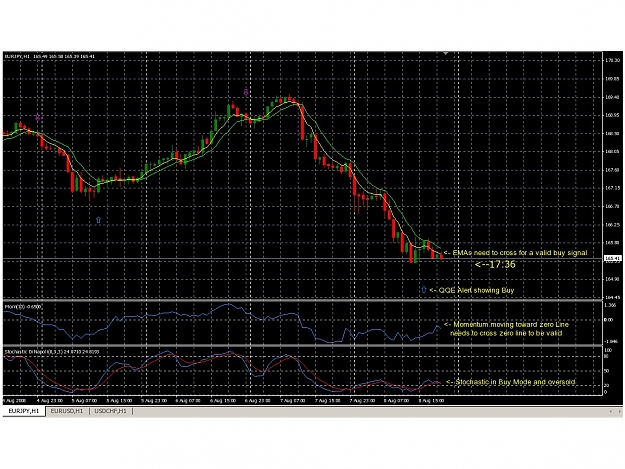Image resolution: width=625 pixels, height=469 pixels.
Task: Click the 168.05 price axis value
Action: [x=612, y=152]
